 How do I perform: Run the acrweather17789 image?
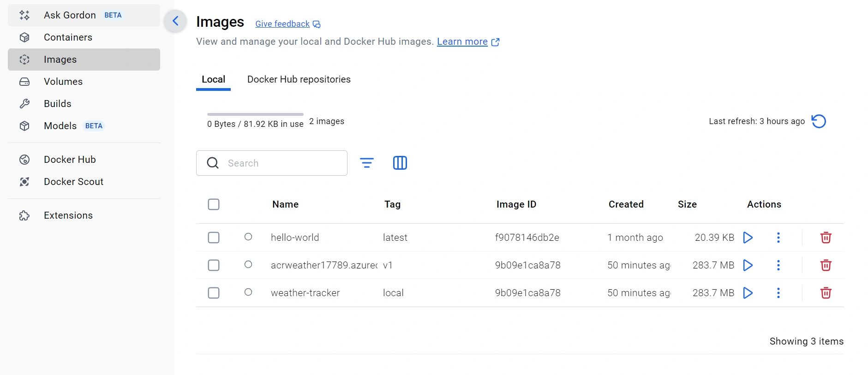(748, 265)
